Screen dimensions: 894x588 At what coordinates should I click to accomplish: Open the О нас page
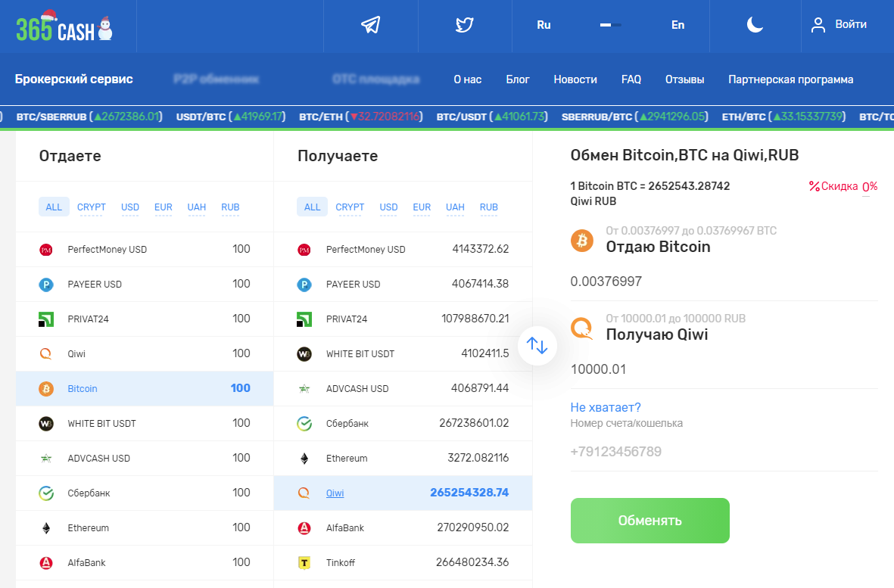pos(468,79)
